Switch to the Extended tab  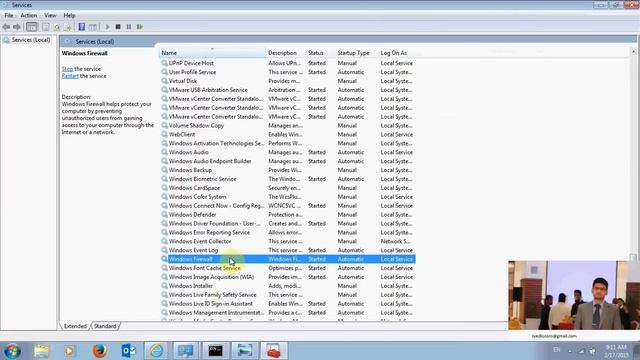tap(75, 326)
